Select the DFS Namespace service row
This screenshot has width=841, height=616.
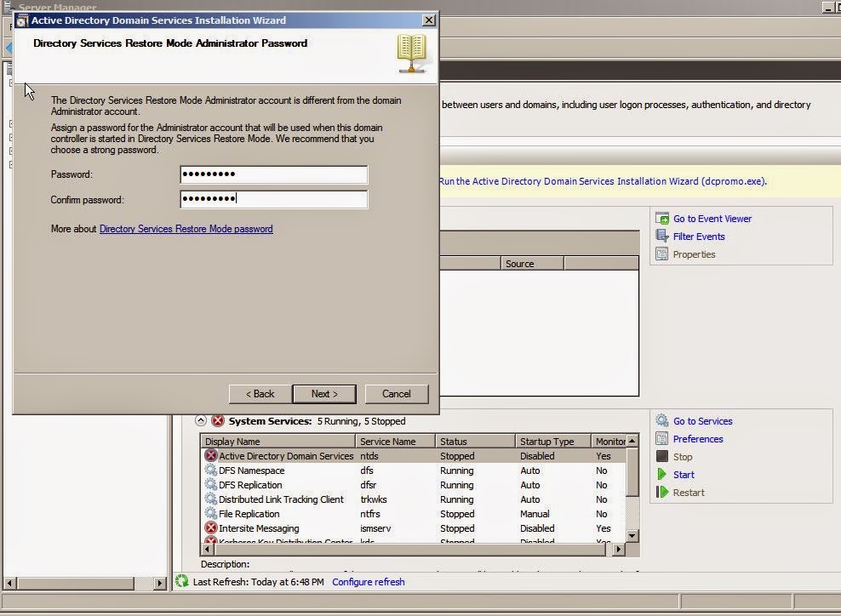[x=414, y=471]
